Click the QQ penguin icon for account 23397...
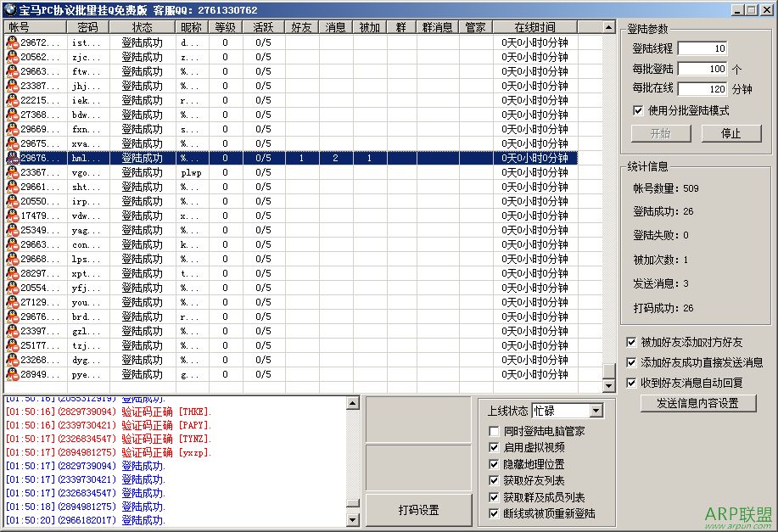 click(x=12, y=331)
